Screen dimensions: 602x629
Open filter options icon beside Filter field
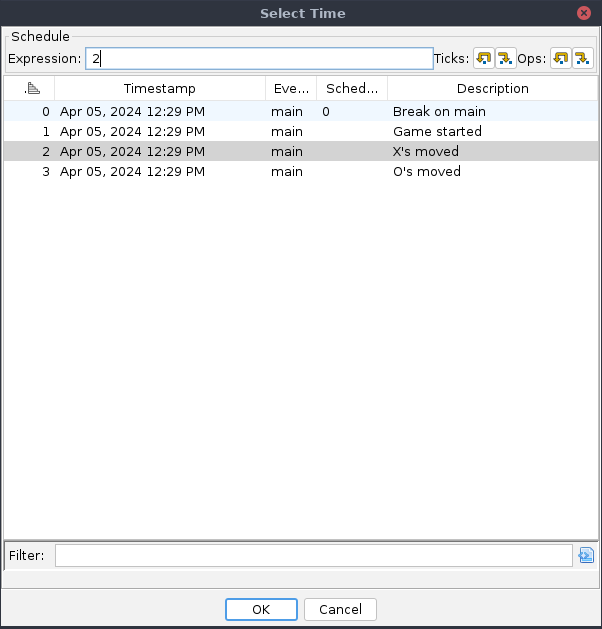(x=586, y=555)
